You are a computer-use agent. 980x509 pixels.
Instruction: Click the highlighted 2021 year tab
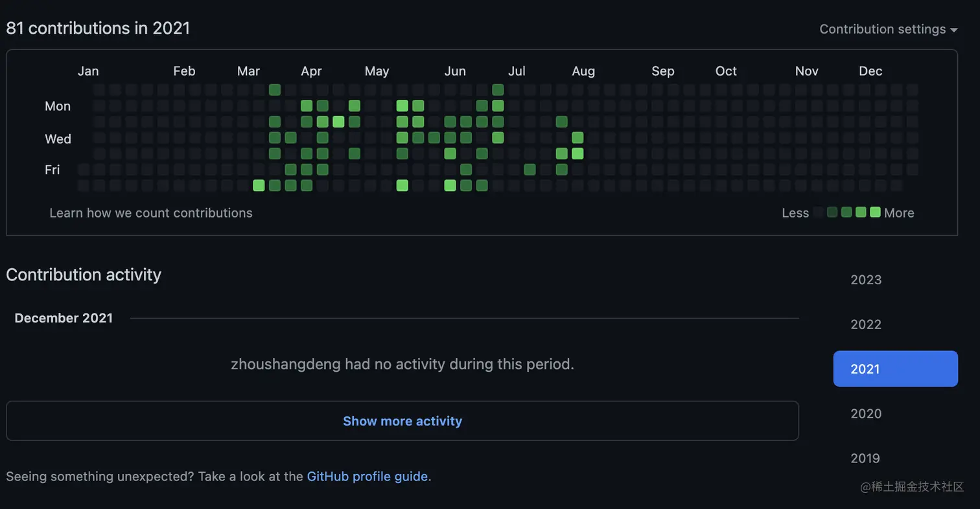pos(895,369)
